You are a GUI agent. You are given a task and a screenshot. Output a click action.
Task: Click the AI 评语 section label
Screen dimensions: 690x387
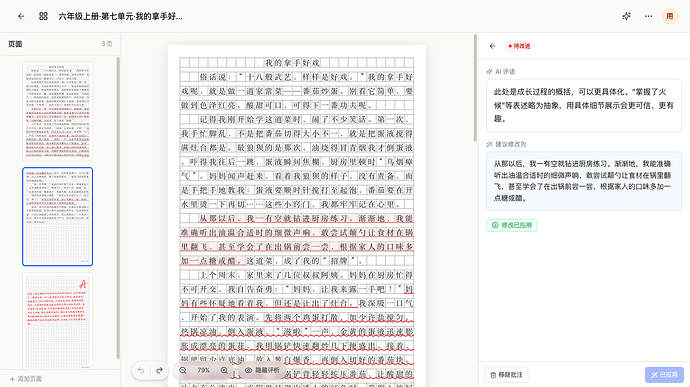(501, 71)
